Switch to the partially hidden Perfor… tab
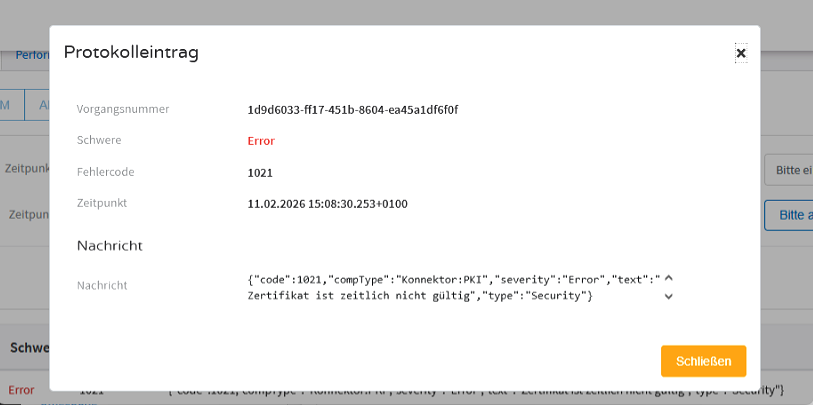The image size is (813, 405). click(x=32, y=55)
